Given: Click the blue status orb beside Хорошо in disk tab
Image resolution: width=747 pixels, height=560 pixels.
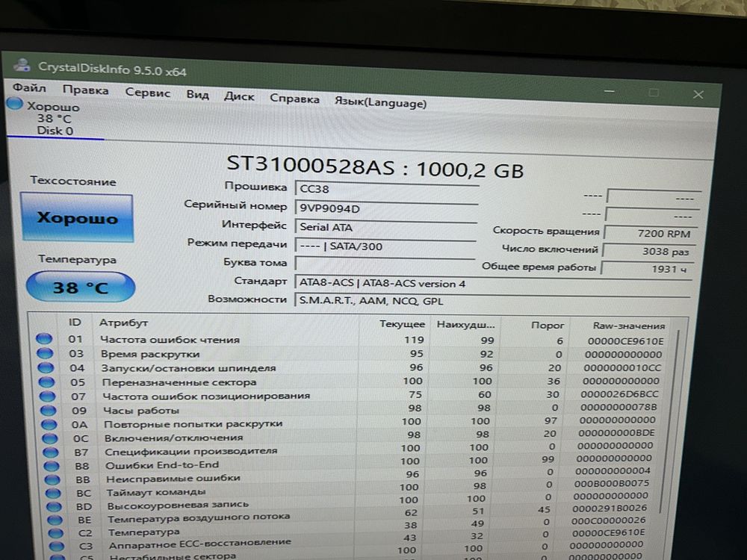Looking at the screenshot, I should (x=15, y=103).
